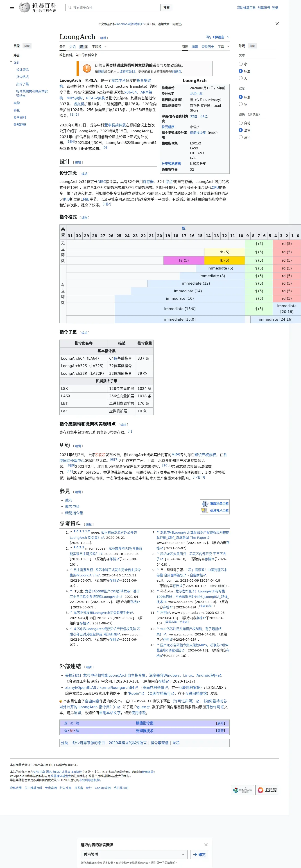Jump to 纠纷 in contents
Viewport: 301px width, 868px height.
[16, 103]
